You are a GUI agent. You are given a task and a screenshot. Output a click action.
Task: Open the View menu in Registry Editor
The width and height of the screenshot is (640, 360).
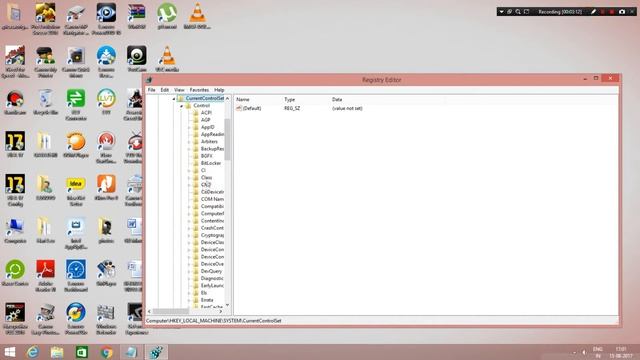tap(179, 90)
